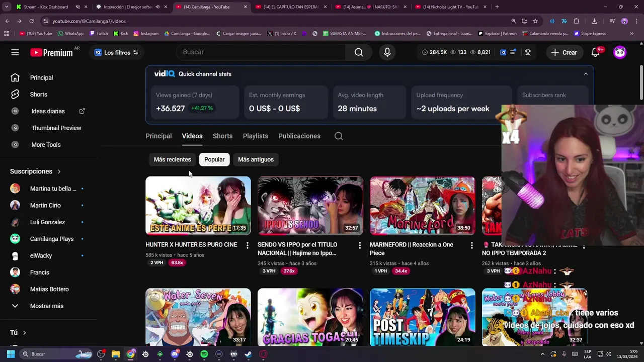Click the YouTube search input field
Screen dimensions: 644x362
pos(261,52)
